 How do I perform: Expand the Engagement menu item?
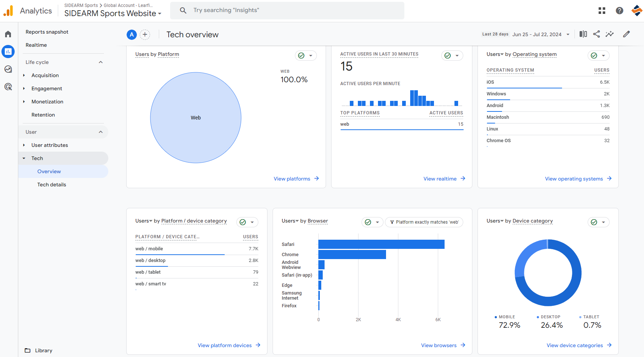(x=24, y=88)
